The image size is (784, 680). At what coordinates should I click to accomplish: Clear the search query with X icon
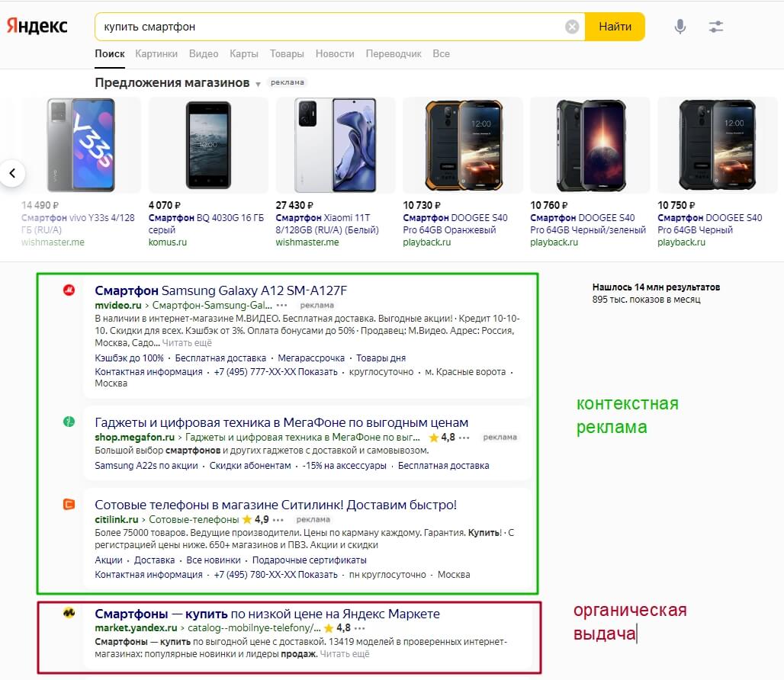(x=572, y=27)
